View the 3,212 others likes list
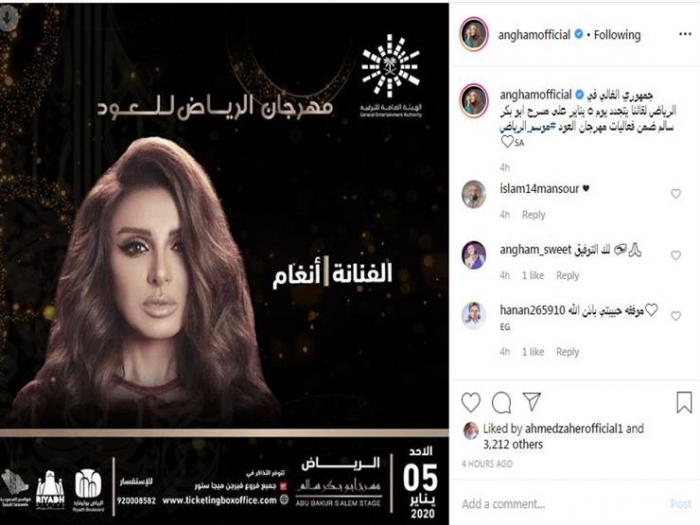700x525 pixels. 513,444
